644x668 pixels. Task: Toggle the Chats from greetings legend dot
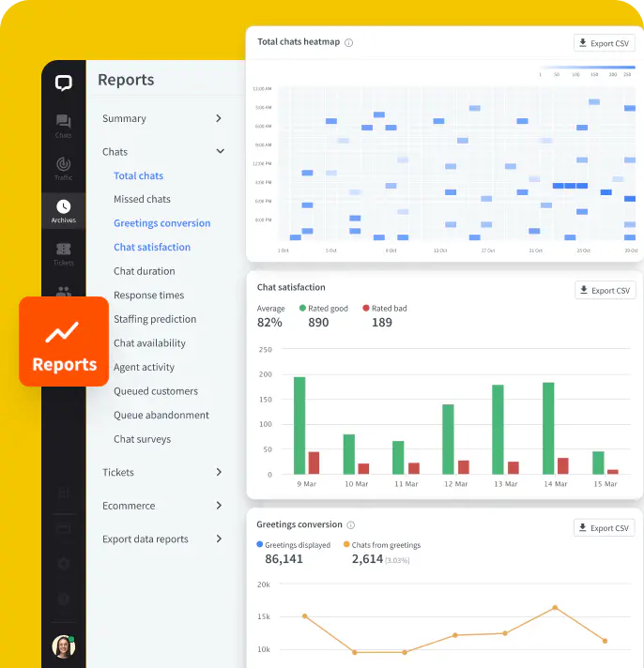346,544
